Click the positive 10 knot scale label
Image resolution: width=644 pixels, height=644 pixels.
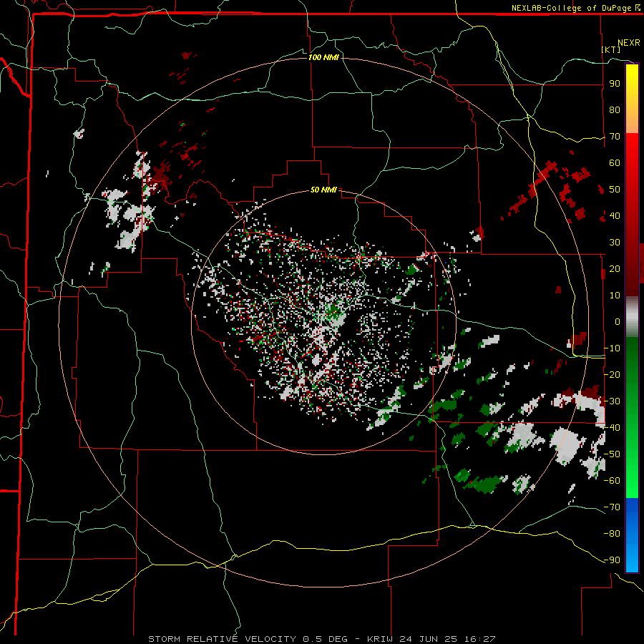[x=615, y=296]
